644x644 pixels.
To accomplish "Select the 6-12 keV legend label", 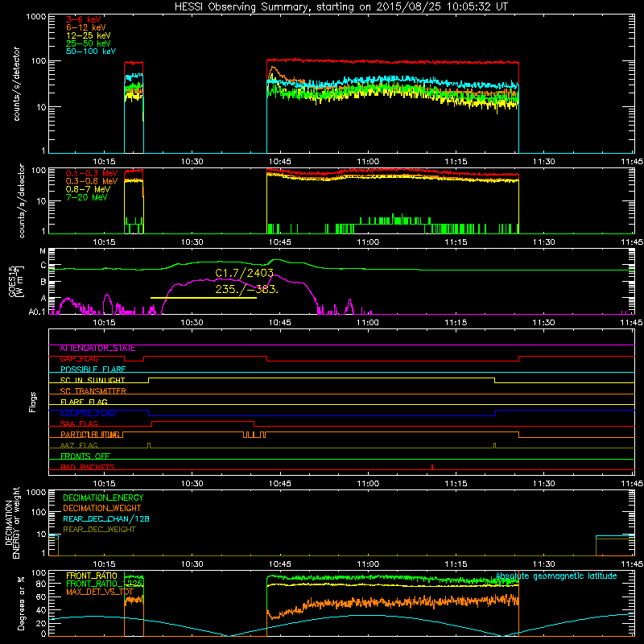I will point(86,27).
